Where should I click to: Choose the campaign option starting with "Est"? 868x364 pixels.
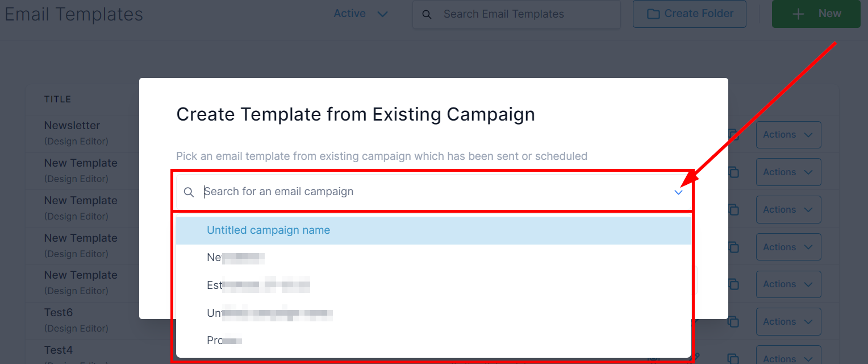tap(258, 285)
